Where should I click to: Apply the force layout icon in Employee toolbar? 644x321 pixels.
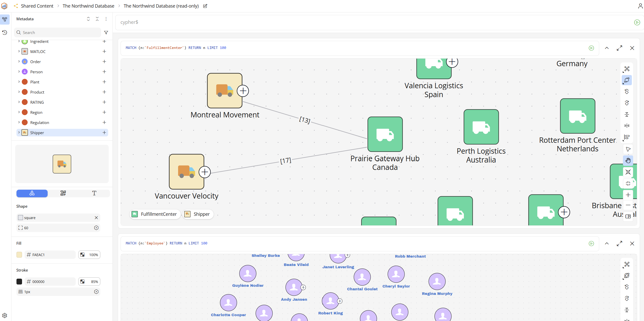pyautogui.click(x=627, y=264)
